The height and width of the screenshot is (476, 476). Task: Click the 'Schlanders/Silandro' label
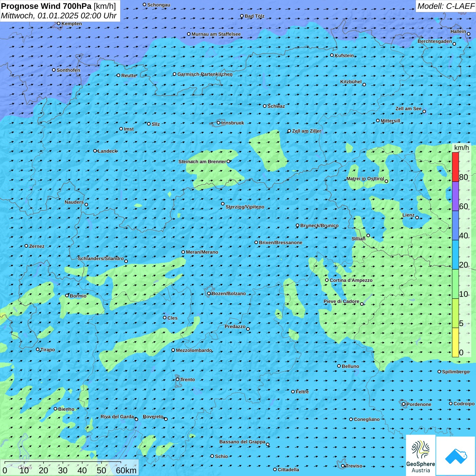(x=101, y=258)
